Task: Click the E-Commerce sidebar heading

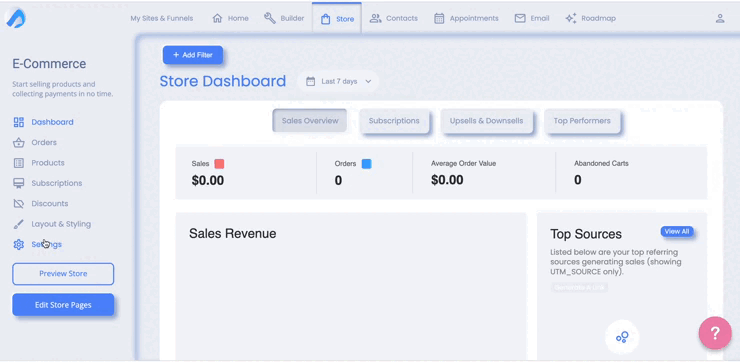Action: coord(49,64)
